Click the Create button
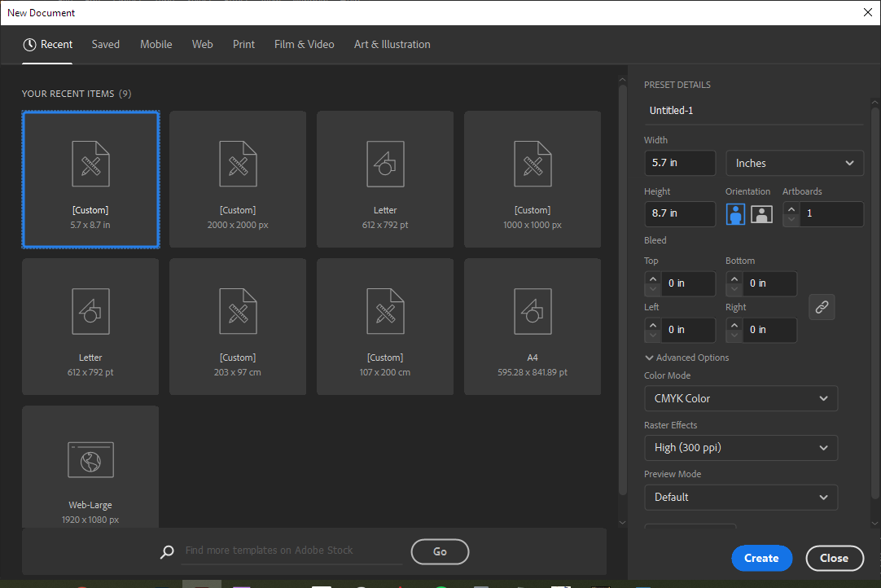The image size is (881, 588). [761, 558]
